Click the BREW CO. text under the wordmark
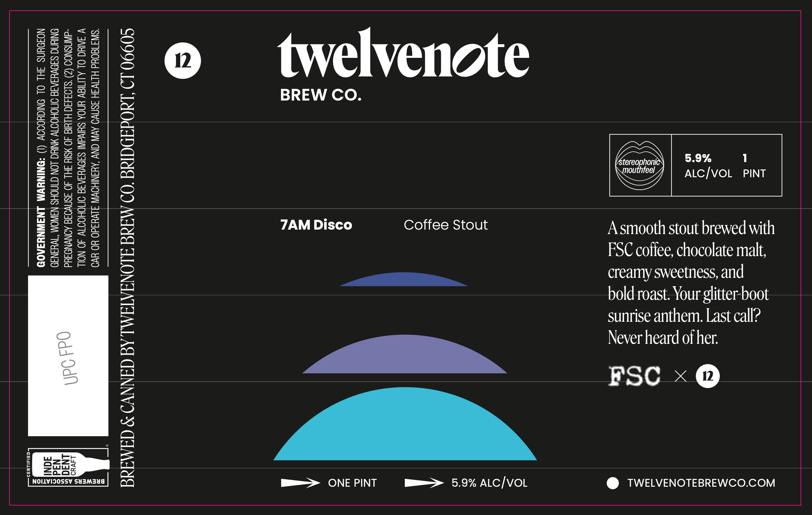This screenshot has height=515, width=812. coord(320,95)
